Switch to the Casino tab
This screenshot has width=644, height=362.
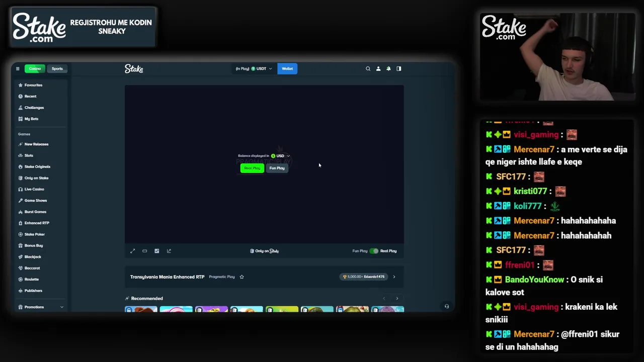35,69
